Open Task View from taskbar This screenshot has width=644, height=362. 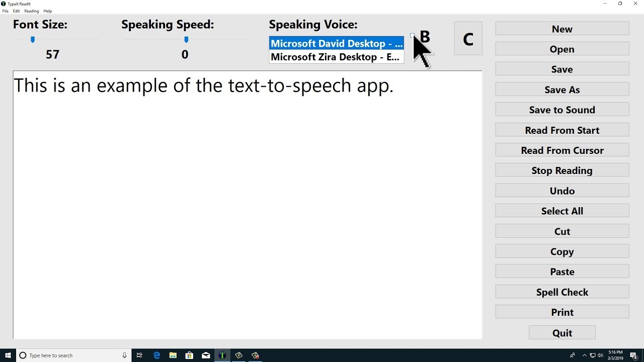click(140, 355)
